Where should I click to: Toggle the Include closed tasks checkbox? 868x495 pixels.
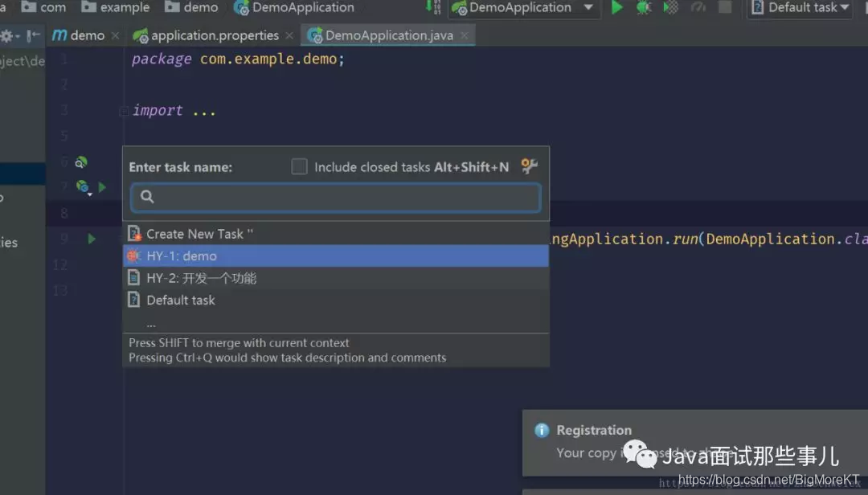(x=299, y=166)
